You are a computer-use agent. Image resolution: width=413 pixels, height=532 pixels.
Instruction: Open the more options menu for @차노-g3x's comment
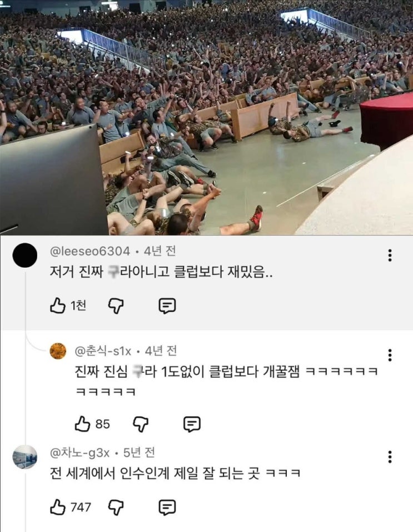pos(390,457)
